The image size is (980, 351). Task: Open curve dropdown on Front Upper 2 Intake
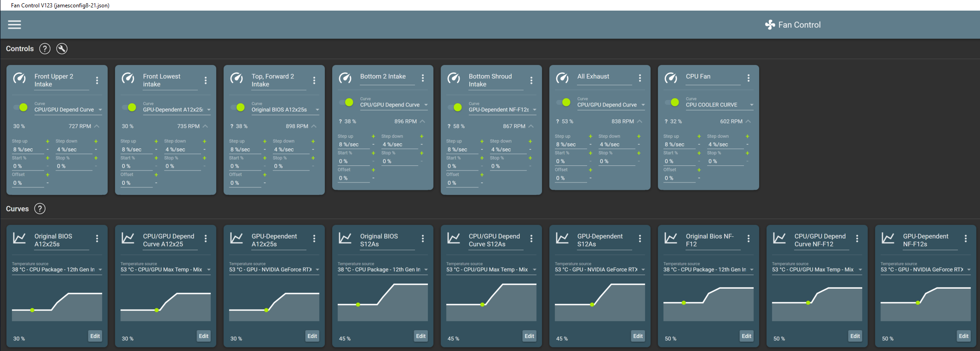(68, 110)
